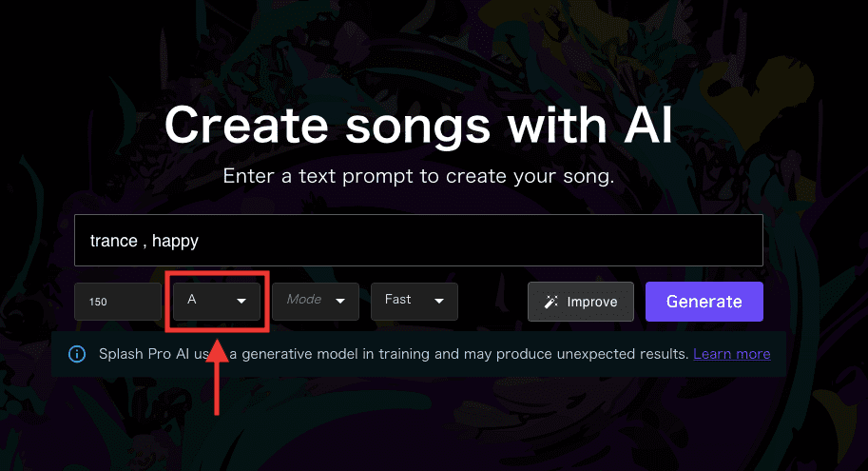Click the caret arrow in Fast selector
The height and width of the screenshot is (471, 868).
click(439, 301)
